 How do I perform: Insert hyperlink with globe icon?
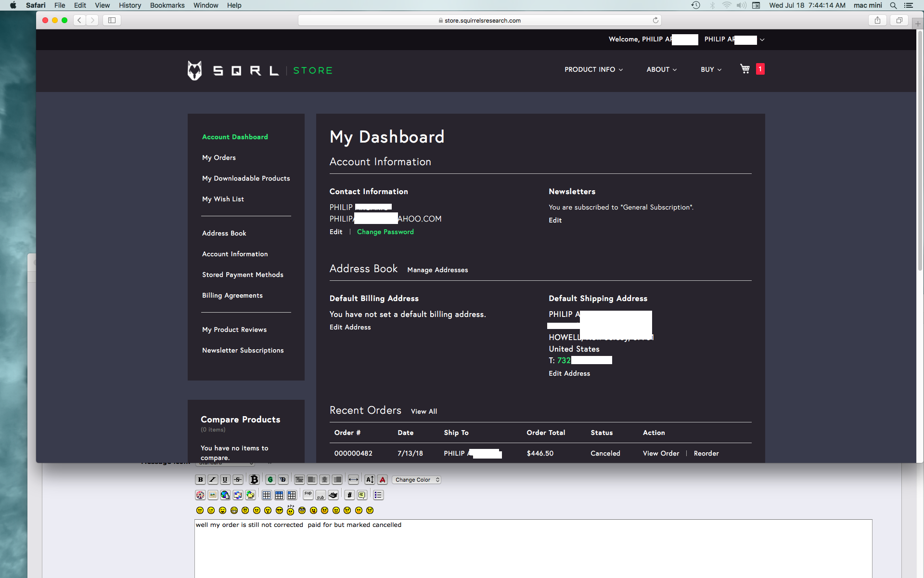225,495
